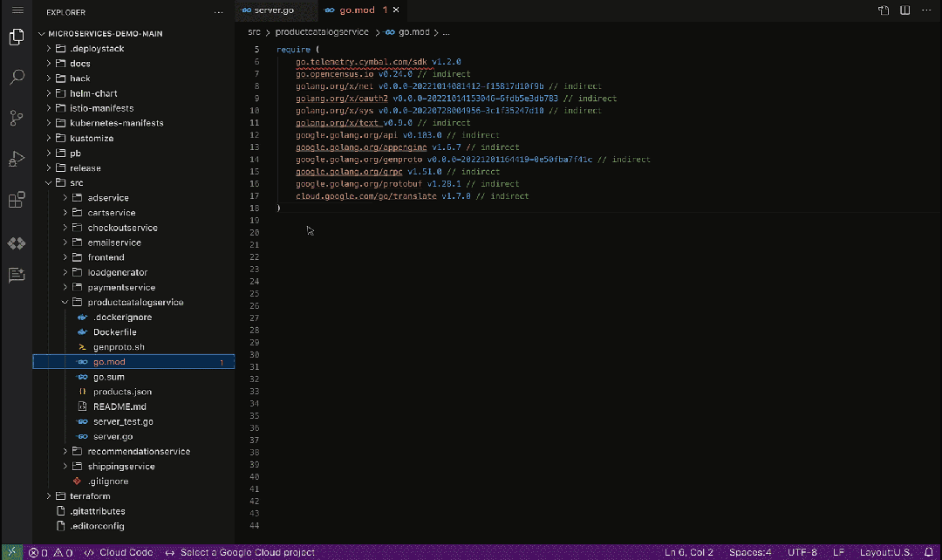
Task: Click the Explorer more actions ellipsis
Action: [x=218, y=12]
